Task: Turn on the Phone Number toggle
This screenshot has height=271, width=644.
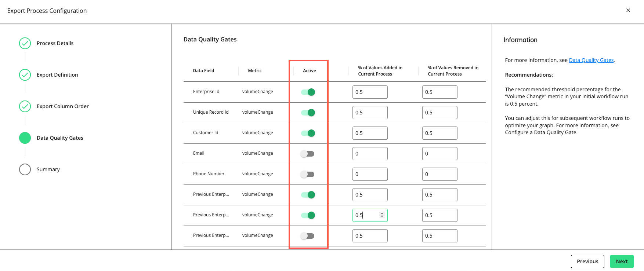Action: (307, 174)
